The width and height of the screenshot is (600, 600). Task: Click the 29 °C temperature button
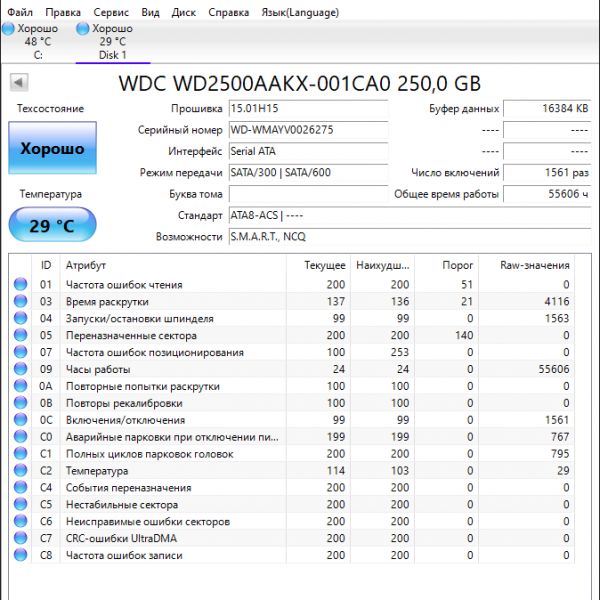tap(52, 225)
